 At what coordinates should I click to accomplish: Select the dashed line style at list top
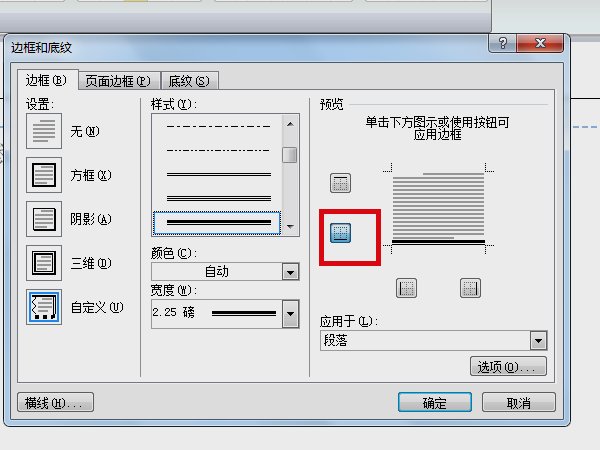(218, 126)
